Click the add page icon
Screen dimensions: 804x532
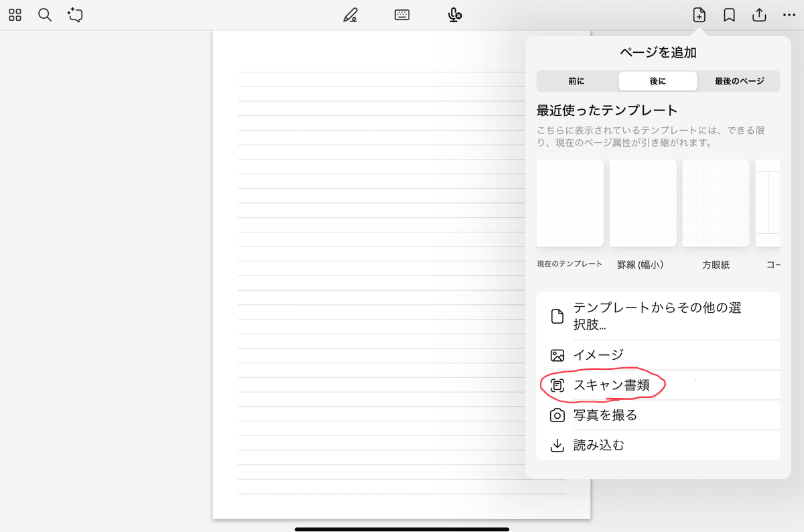699,15
